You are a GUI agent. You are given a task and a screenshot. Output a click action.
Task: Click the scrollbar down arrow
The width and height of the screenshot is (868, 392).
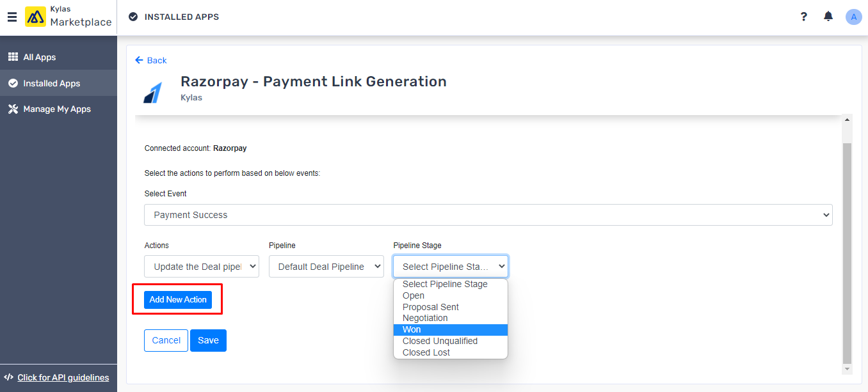tap(848, 369)
